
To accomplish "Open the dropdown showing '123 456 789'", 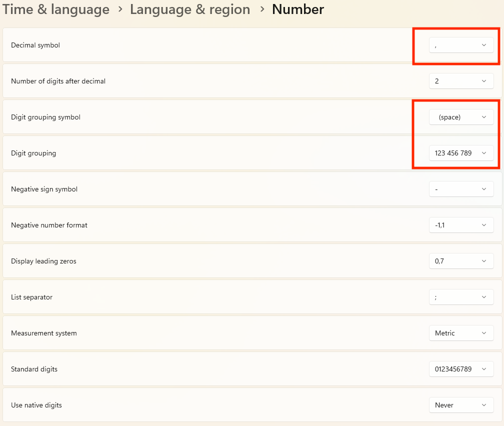I will tap(461, 153).
